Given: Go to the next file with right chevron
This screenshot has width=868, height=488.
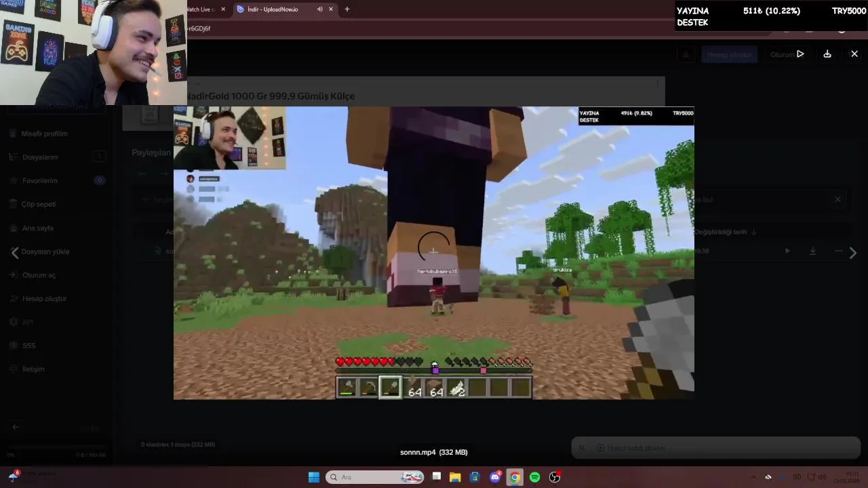Looking at the screenshot, I should point(853,253).
